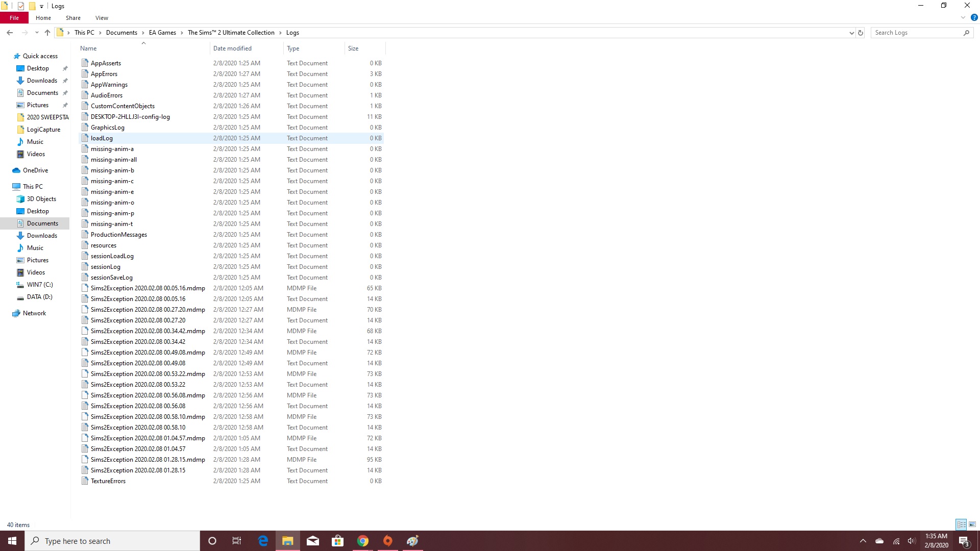Select OneDrive in navigation pane
The image size is (980, 551).
coord(35,170)
